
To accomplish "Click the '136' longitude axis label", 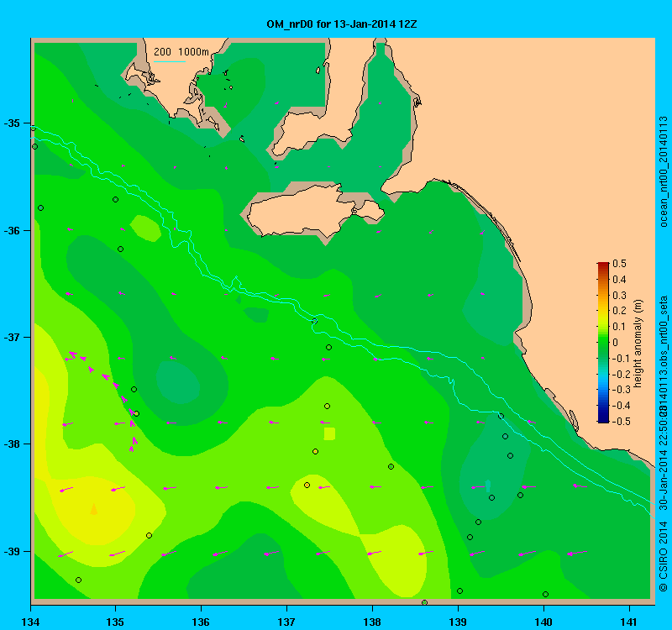I will pos(201,622).
